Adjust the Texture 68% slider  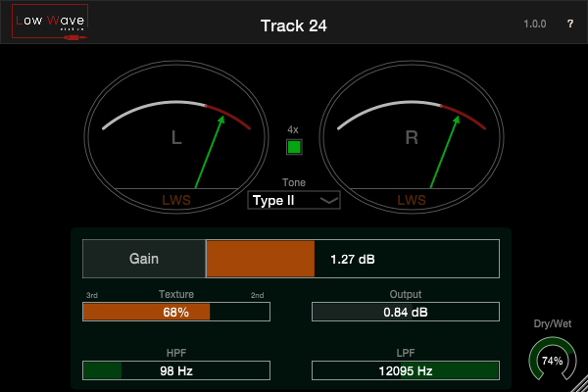[x=176, y=312]
